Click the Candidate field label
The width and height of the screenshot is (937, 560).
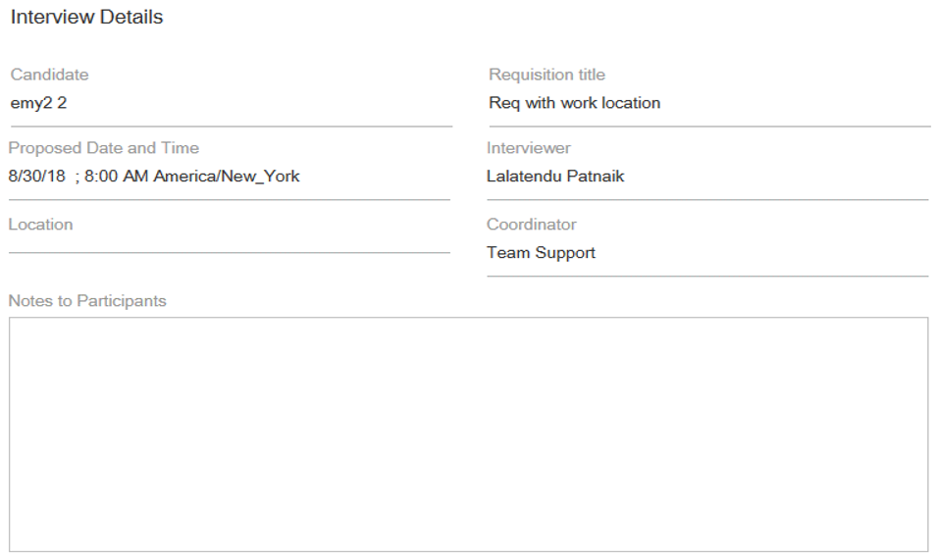click(x=49, y=75)
